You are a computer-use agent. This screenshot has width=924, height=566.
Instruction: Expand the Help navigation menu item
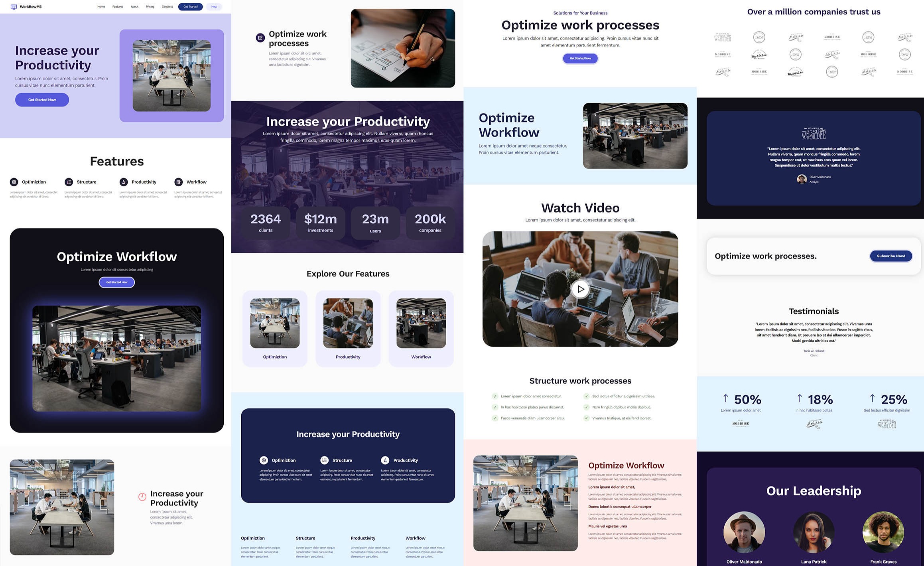click(215, 7)
